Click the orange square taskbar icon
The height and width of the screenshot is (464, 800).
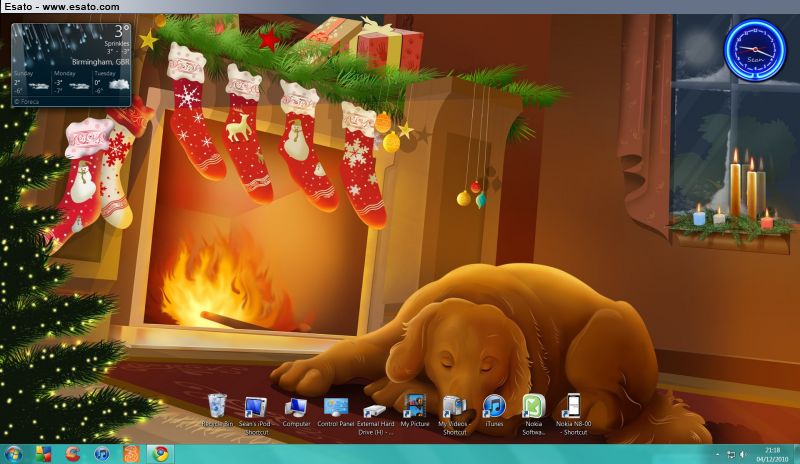[x=131, y=454]
